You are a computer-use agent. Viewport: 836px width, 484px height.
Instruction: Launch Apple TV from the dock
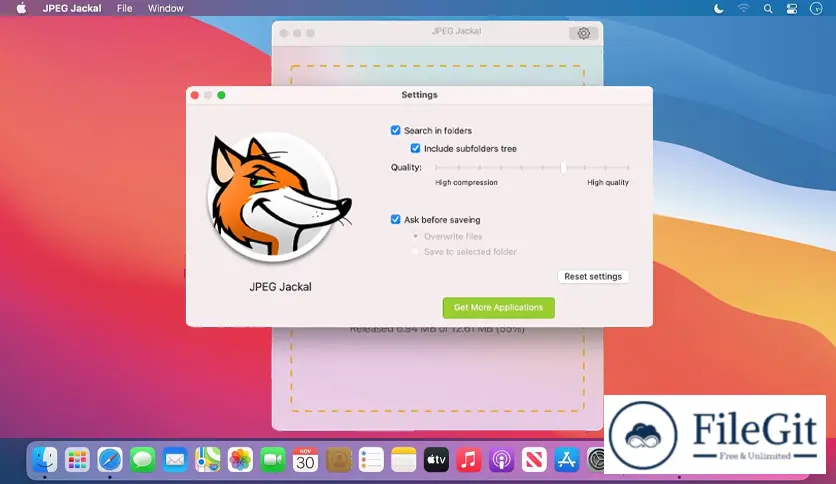(x=436, y=459)
